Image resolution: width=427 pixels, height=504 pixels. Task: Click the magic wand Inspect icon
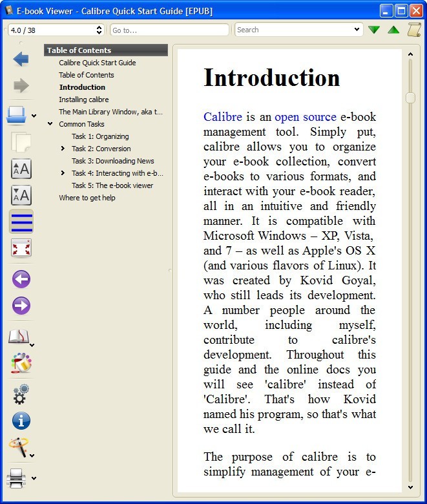(19, 446)
